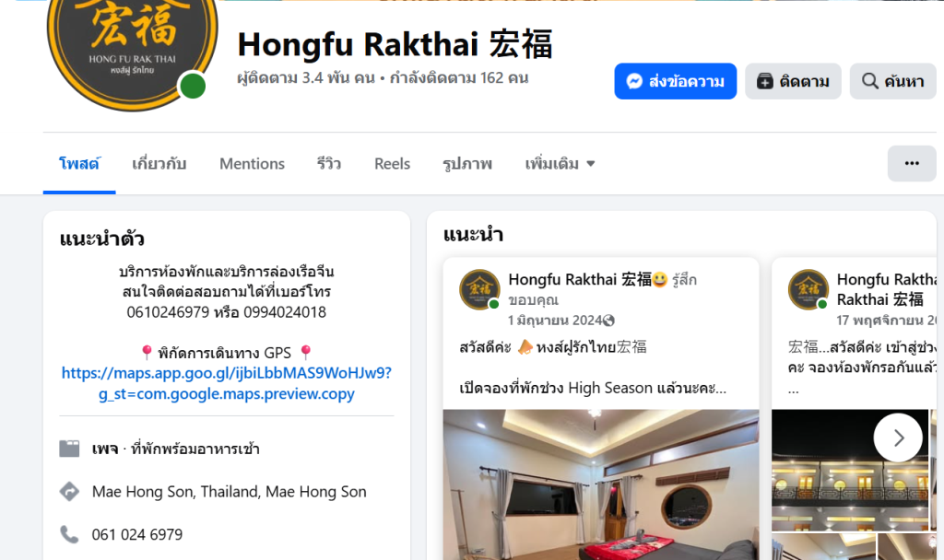
Task: Open the night building photo thumbnail
Action: pos(850,471)
